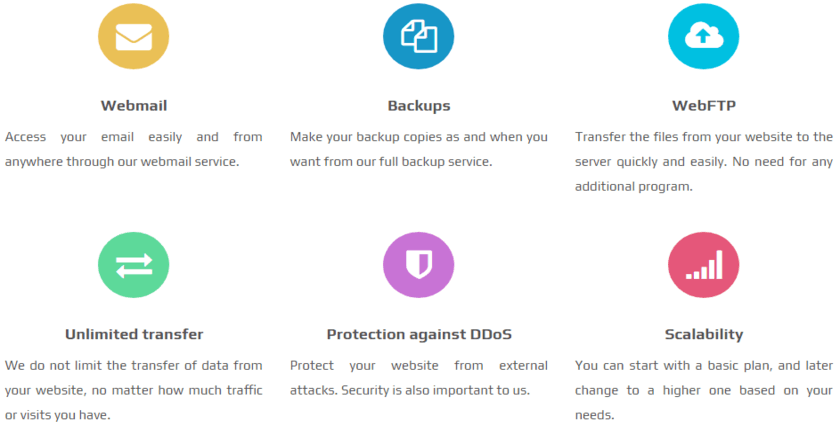Screen dimensions: 840x430
Task: Click the Scalability heading
Action: pyautogui.click(x=704, y=335)
